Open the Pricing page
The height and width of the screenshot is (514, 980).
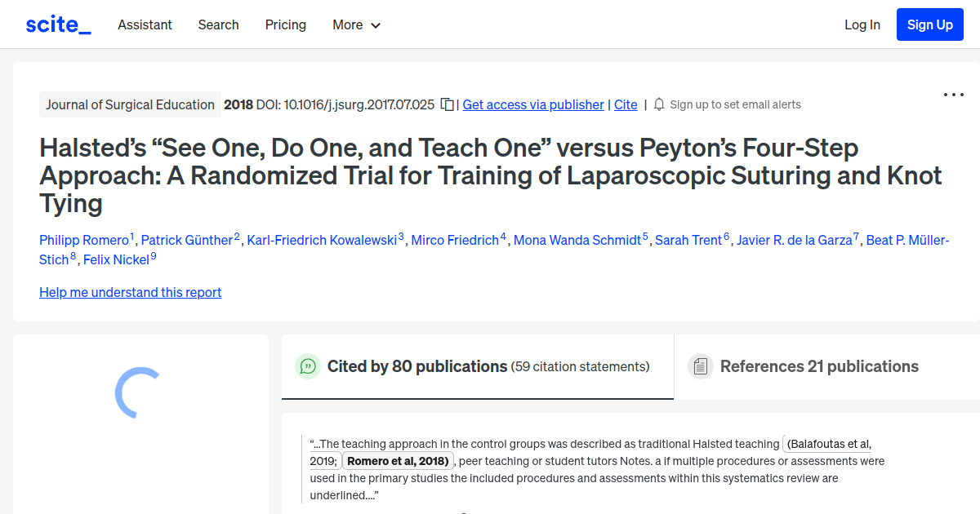coord(285,24)
